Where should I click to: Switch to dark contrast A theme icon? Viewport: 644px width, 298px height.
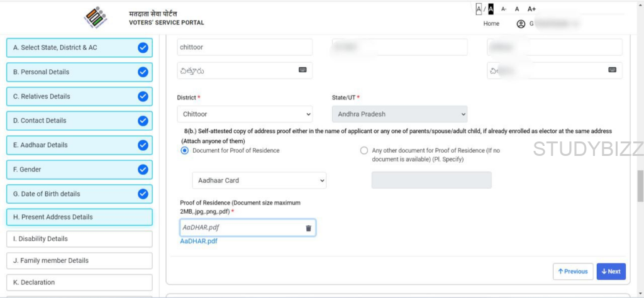[491, 9]
